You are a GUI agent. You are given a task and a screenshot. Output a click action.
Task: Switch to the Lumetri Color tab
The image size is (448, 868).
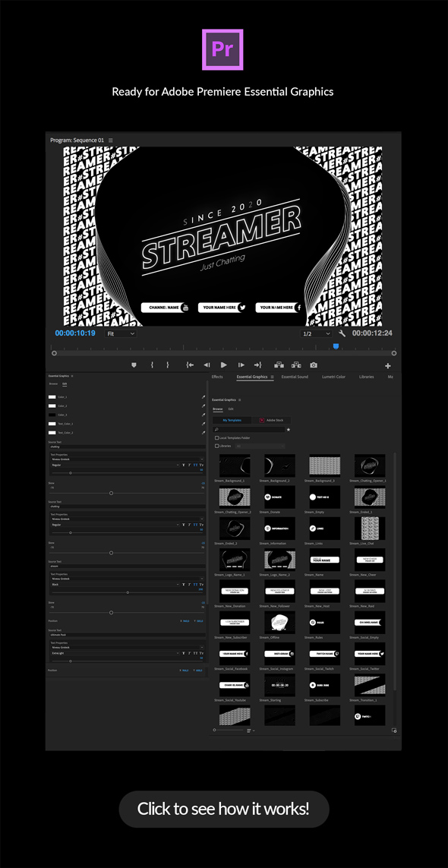333,377
